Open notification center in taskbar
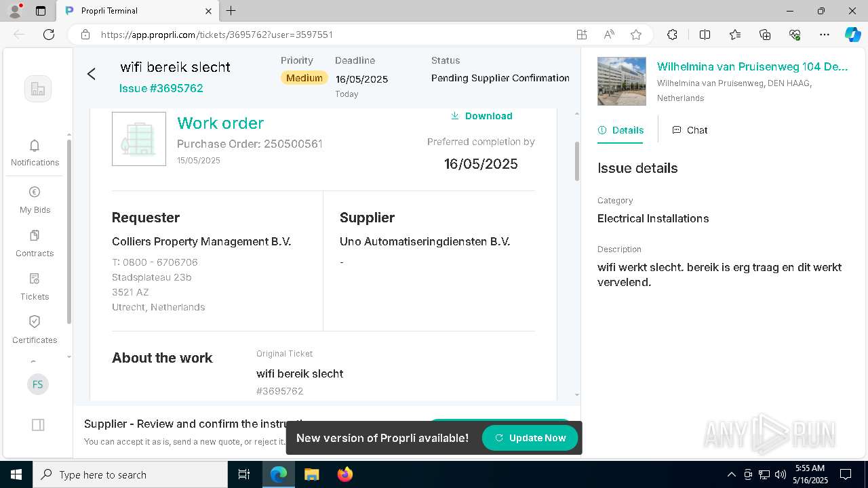 846,474
